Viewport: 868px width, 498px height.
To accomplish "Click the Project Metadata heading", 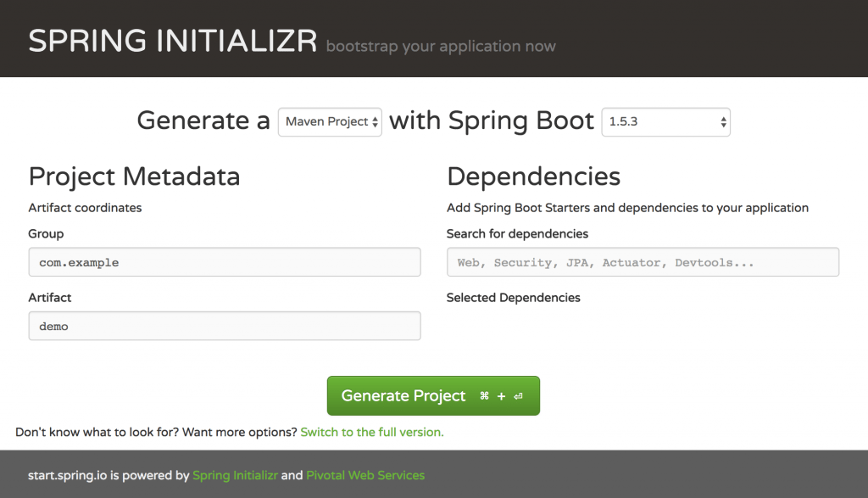I will [134, 176].
